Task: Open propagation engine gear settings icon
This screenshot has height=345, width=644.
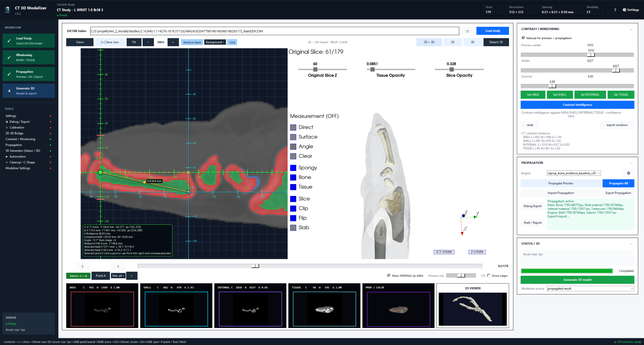Action: 629,173
